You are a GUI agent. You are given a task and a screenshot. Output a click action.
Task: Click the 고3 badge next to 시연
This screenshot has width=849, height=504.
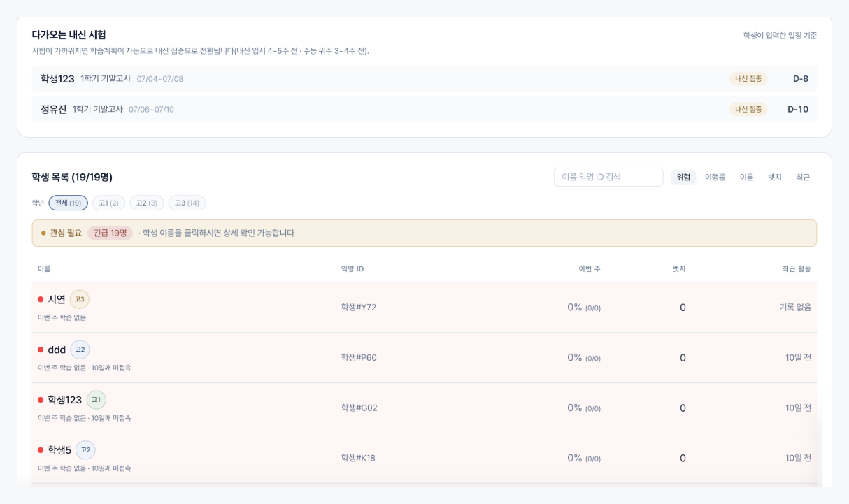coord(80,299)
